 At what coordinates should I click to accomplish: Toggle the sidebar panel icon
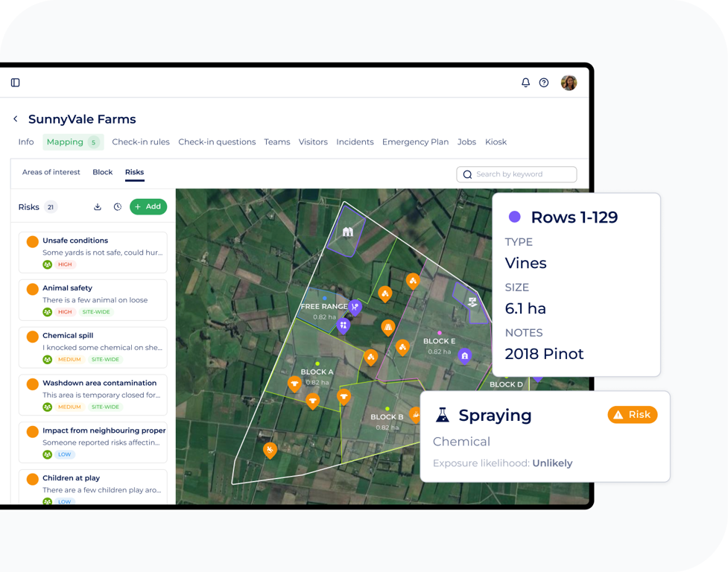pyautogui.click(x=15, y=83)
